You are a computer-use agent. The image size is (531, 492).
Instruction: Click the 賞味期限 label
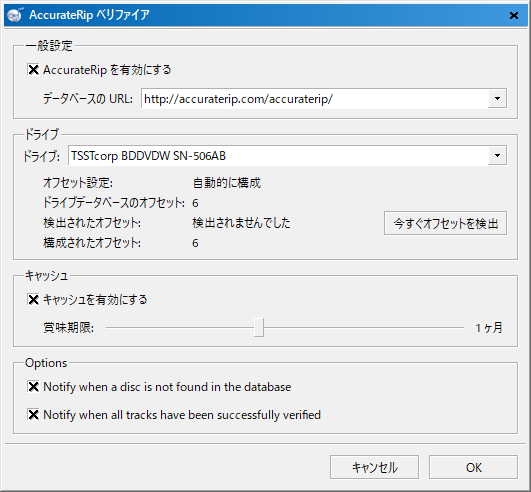(x=68, y=328)
